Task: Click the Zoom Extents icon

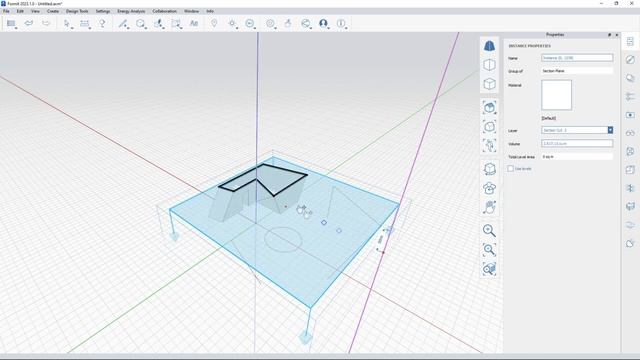Action: (x=489, y=250)
